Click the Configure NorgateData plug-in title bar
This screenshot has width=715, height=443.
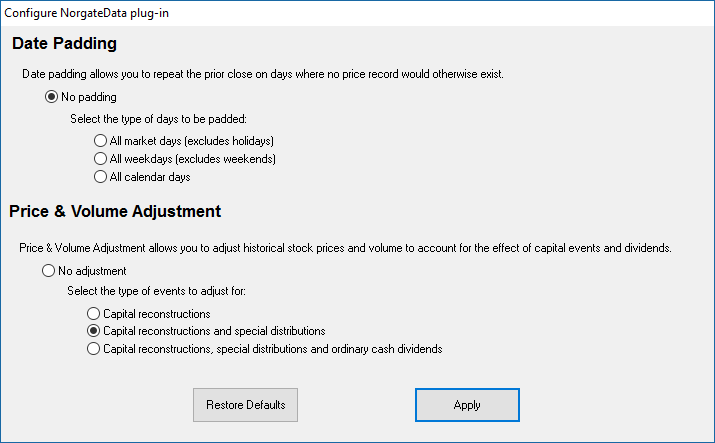(358, 13)
